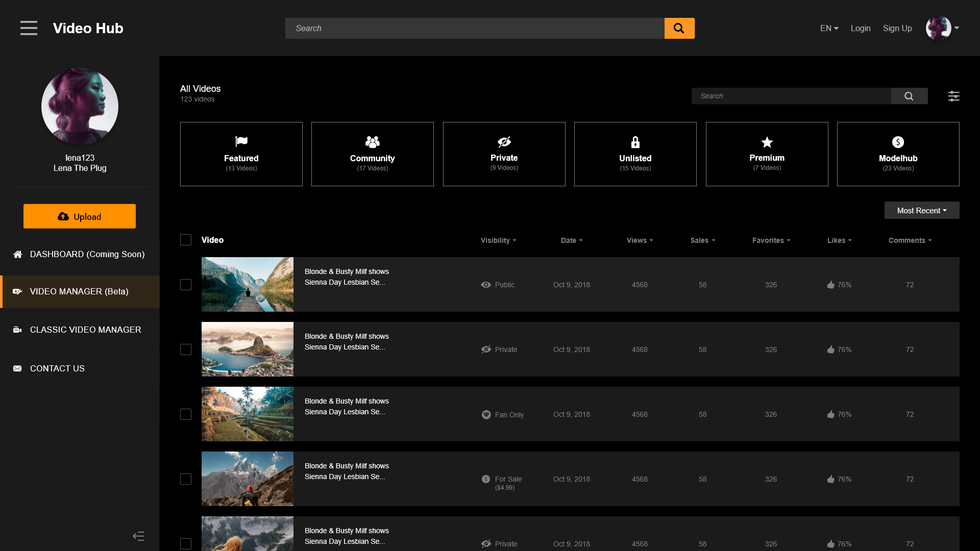This screenshot has height=551, width=980.
Task: Click thumbs-up icon in For Sale row
Action: pos(831,479)
